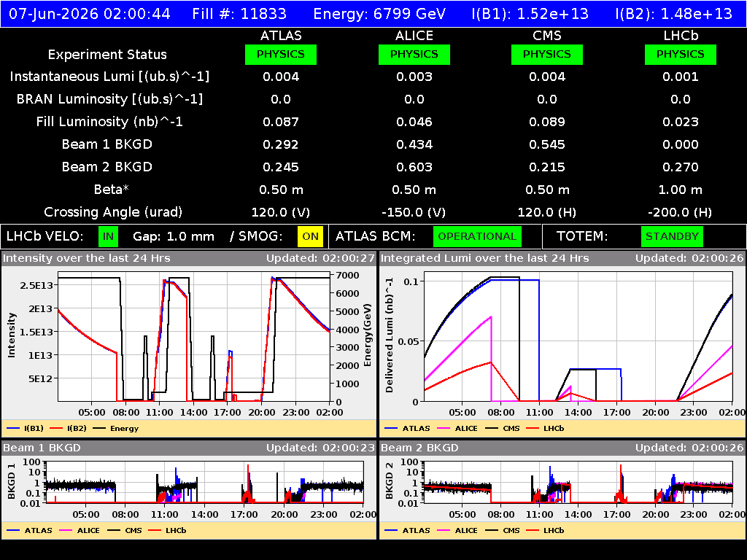
Task: Click LHCb legend entry in Integrated Lumi chart
Action: point(545,429)
